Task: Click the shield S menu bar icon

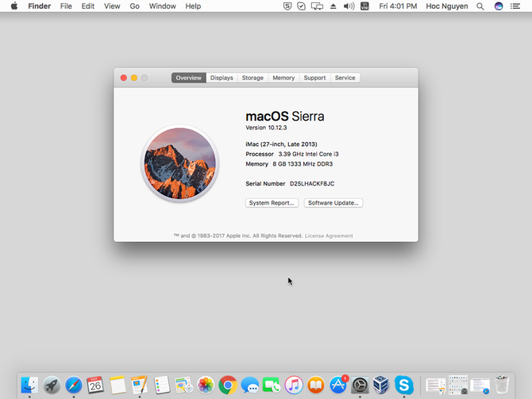Action: (x=287, y=6)
